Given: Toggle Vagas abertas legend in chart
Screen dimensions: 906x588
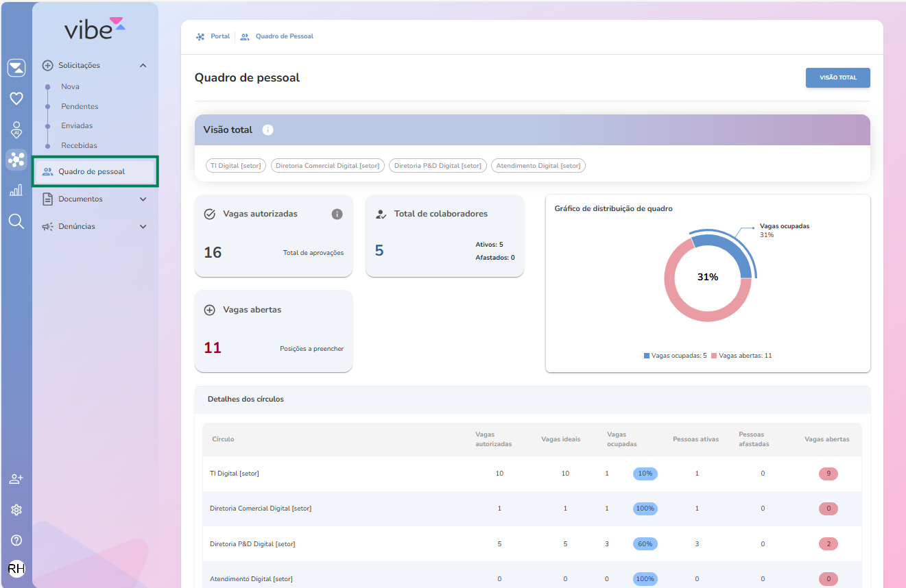Looking at the screenshot, I should tap(741, 356).
